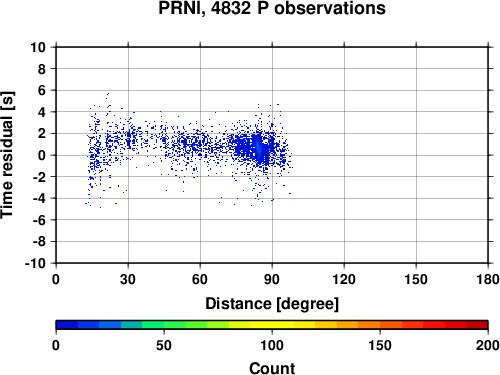Click the colorbar tick label "100"
Viewport: 500px width, 375px height.
pyautogui.click(x=272, y=345)
